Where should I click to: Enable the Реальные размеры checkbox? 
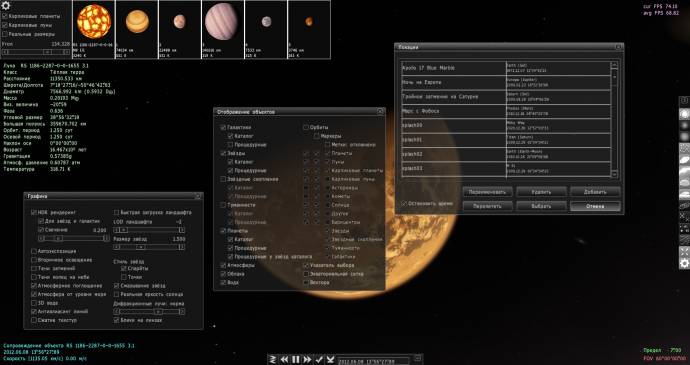[x=5, y=34]
